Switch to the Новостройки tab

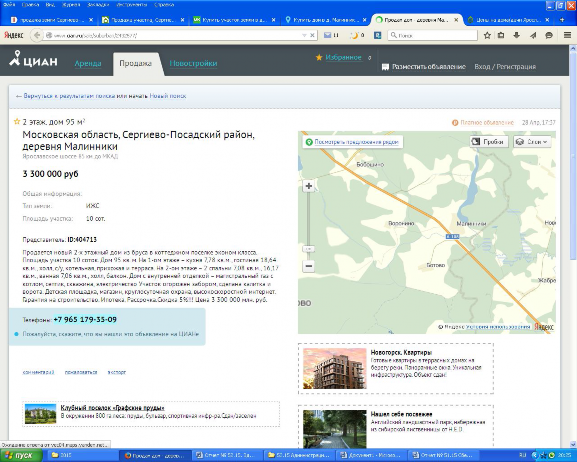(193, 63)
